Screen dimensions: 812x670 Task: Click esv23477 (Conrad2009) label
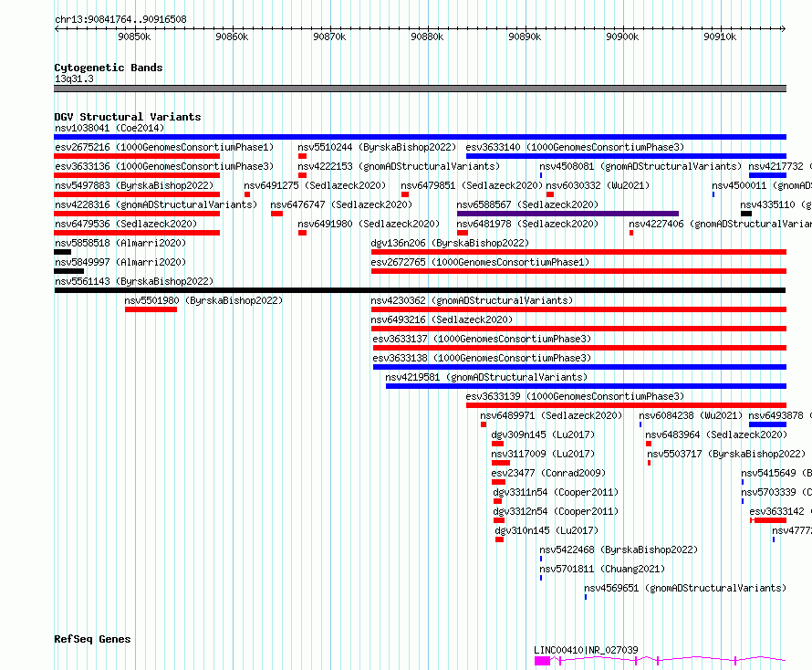point(548,473)
